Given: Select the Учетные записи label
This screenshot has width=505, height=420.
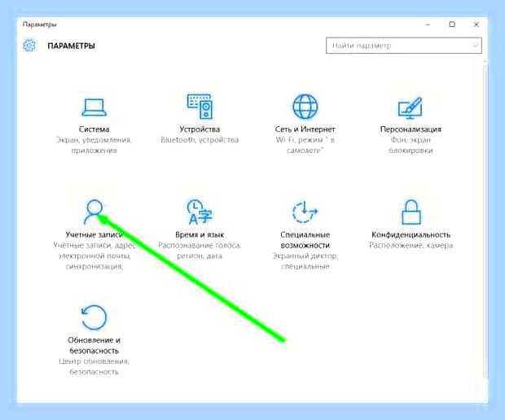Looking at the screenshot, I should pos(94,234).
